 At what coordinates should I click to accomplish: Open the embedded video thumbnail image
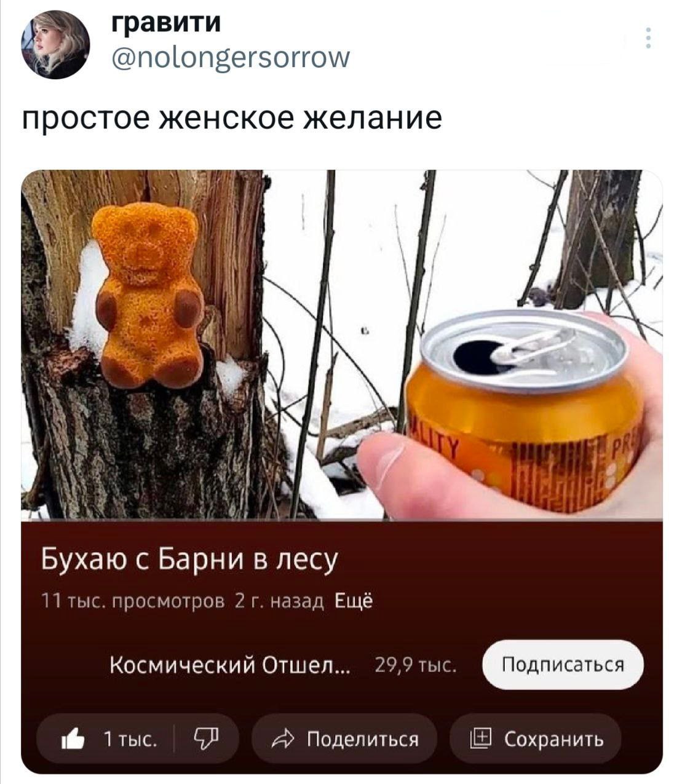point(342,344)
